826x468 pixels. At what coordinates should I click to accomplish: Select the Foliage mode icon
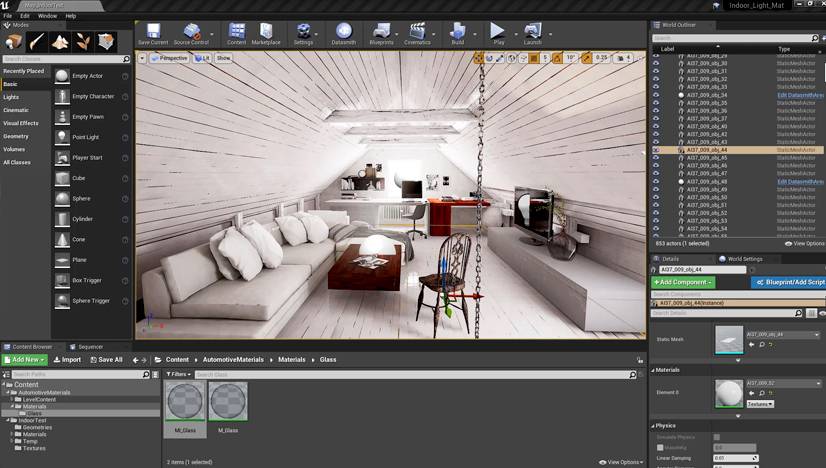[83, 42]
